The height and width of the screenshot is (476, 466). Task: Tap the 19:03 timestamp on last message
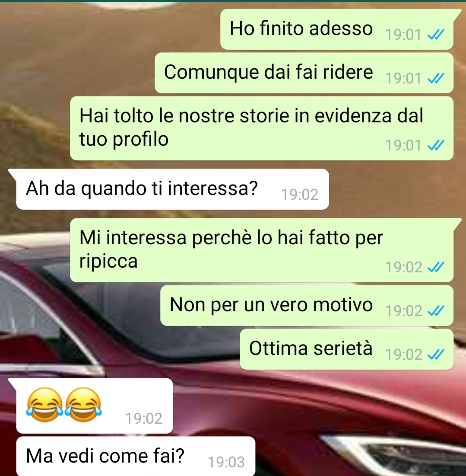(x=226, y=462)
